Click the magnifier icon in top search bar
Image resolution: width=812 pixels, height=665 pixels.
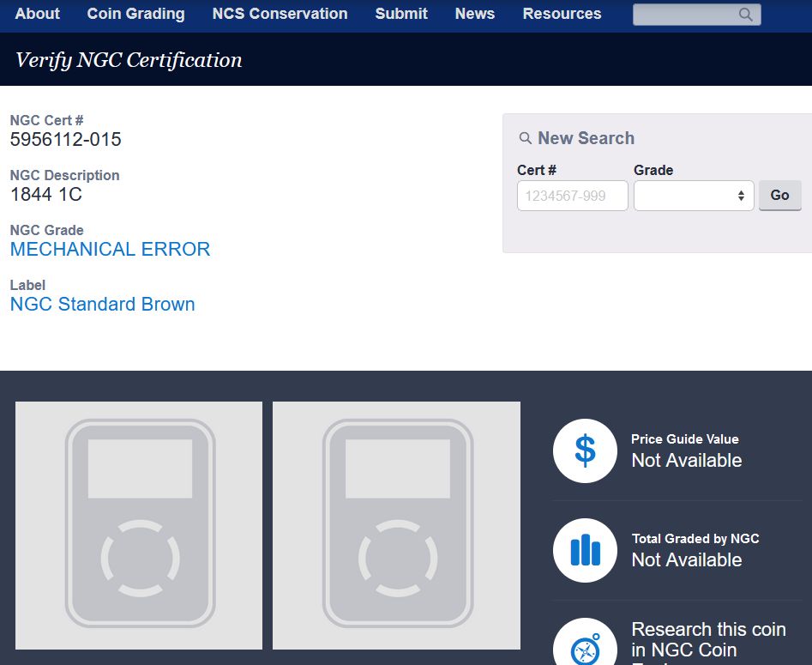click(x=745, y=15)
